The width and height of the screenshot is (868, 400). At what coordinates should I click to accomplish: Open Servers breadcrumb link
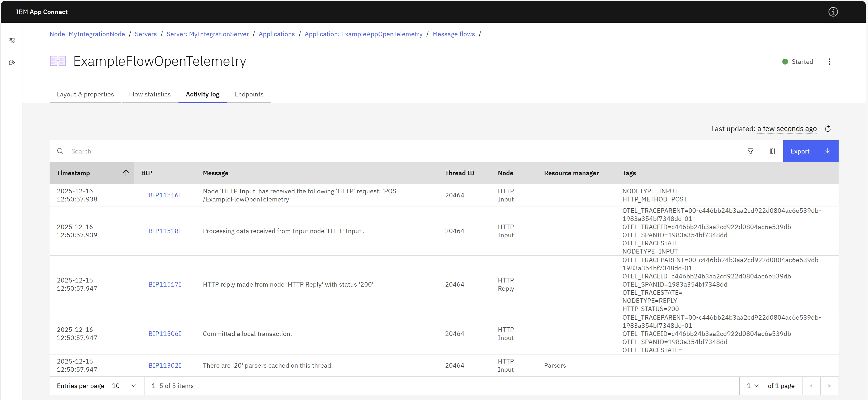(x=146, y=34)
